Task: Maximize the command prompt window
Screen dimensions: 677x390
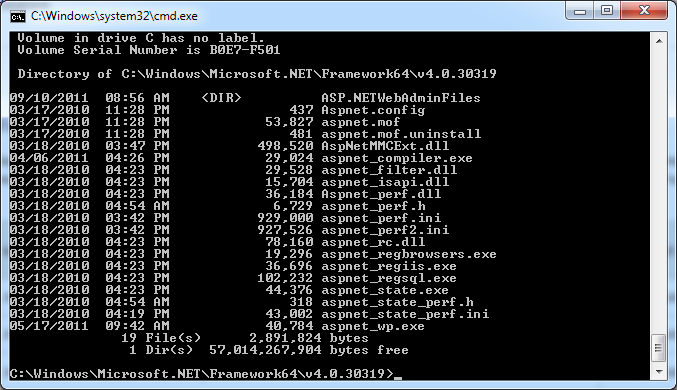Action: pos(607,11)
